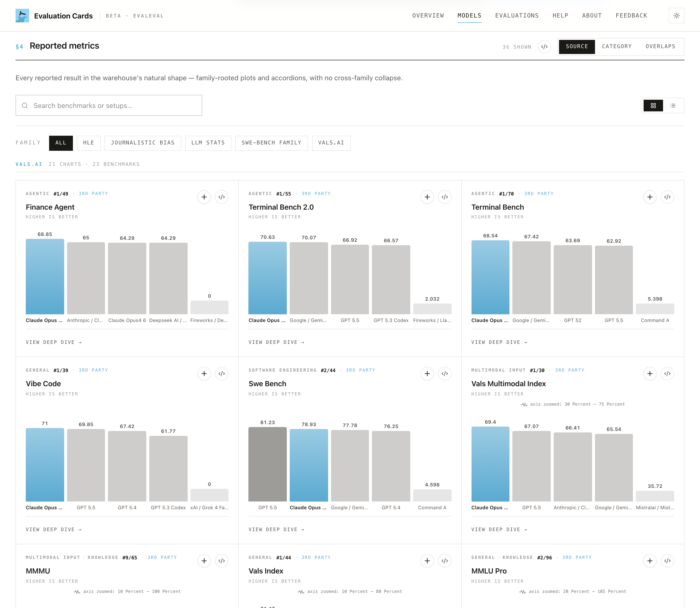The width and height of the screenshot is (700, 608).
Task: Open embed code for Vibe Code card
Action: coord(222,374)
